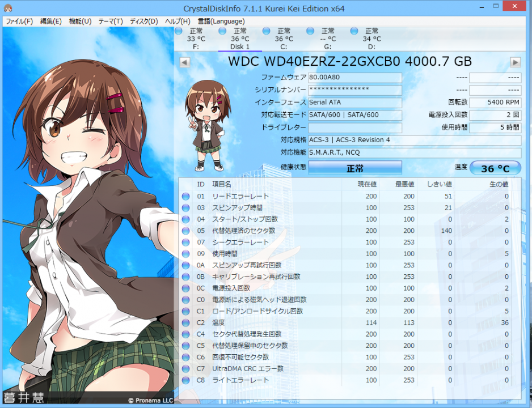
Task: Go to next disk with right arrow
Action: click(x=516, y=62)
